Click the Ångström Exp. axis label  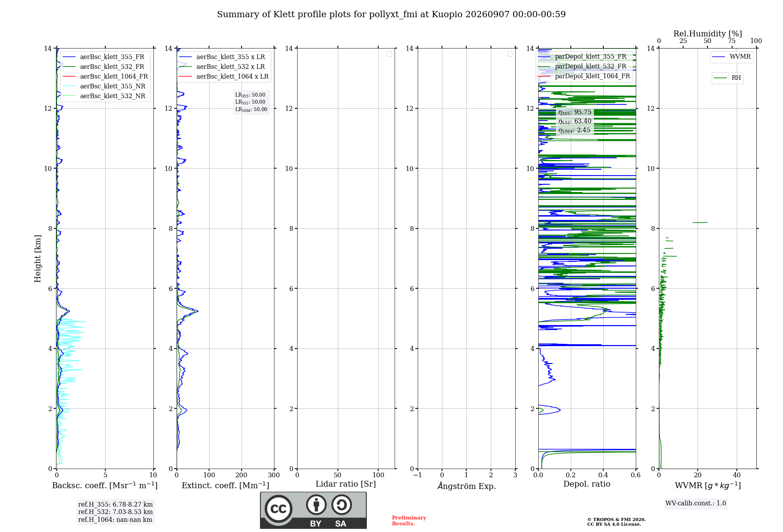[x=467, y=486]
